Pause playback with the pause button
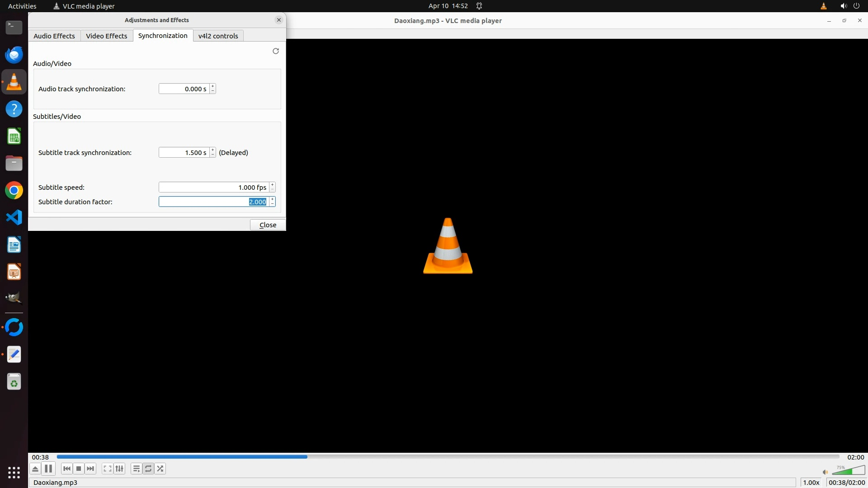The image size is (868, 488). tap(48, 469)
